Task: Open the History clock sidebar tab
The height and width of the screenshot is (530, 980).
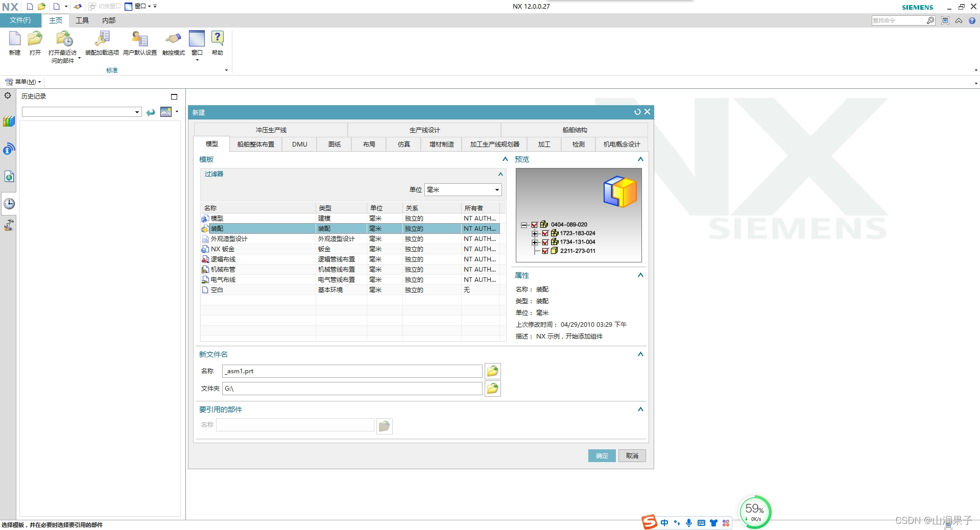Action: click(9, 204)
